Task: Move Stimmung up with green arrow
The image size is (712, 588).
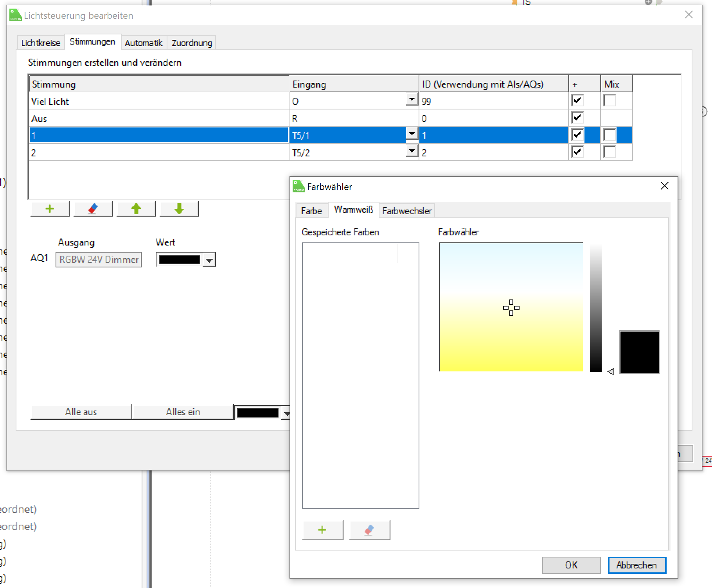Action: point(136,209)
